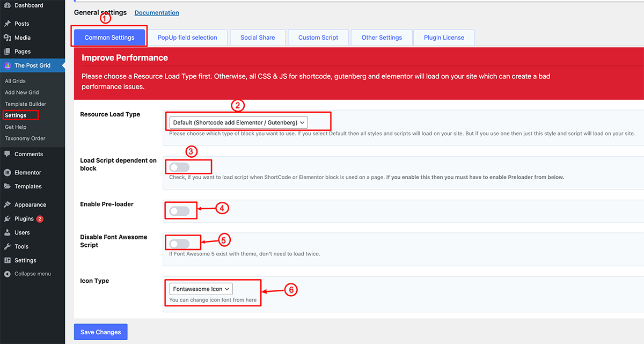Click the Improve Performance banner heading
The image size is (644, 344).
pyautogui.click(x=125, y=57)
